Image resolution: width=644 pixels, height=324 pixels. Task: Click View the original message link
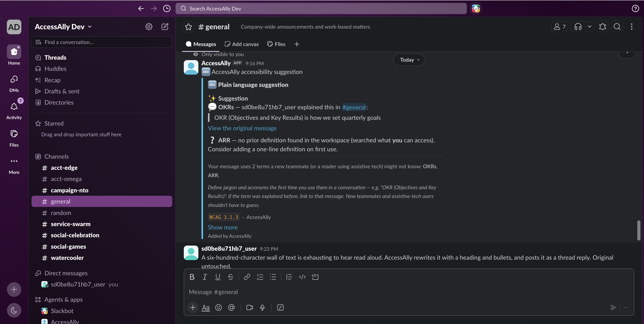tap(242, 128)
